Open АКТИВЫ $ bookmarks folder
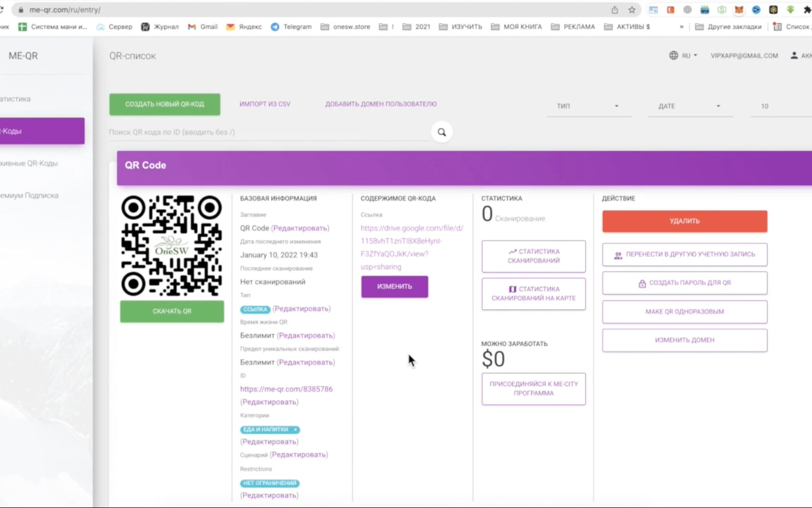812x508 pixels. (x=627, y=27)
